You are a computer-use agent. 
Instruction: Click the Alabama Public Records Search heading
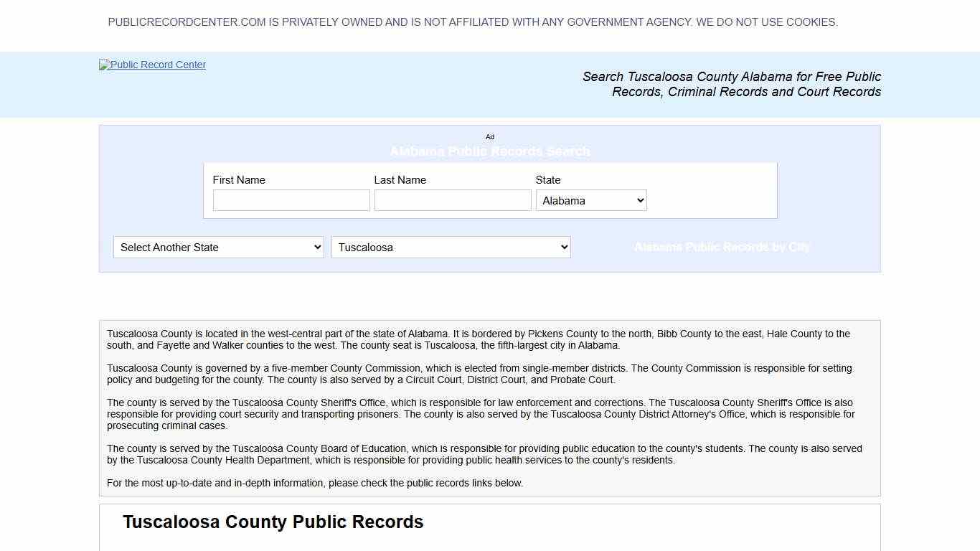pos(490,151)
